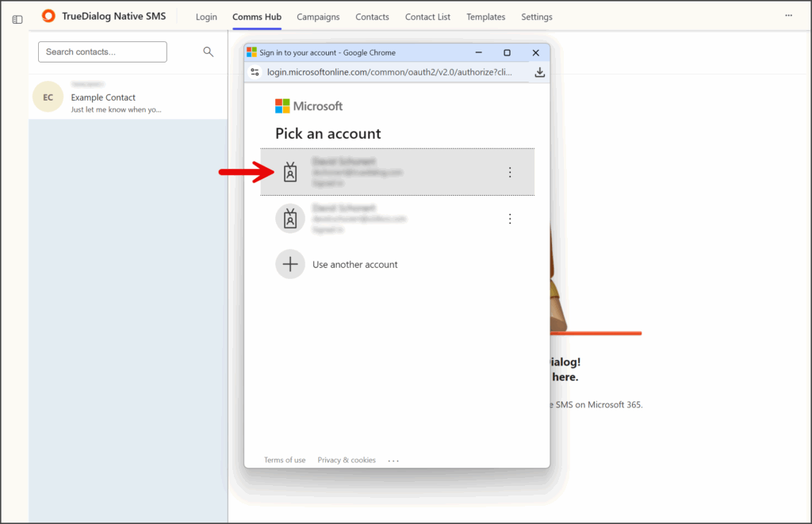Click the TrueDialog orange logo icon
Screen dimensions: 812x524
point(48,16)
